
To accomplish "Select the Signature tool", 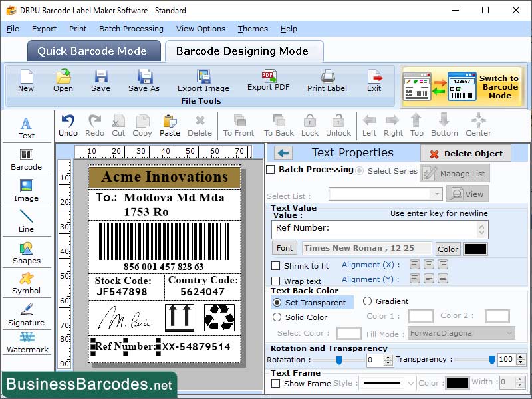I will point(27,318).
